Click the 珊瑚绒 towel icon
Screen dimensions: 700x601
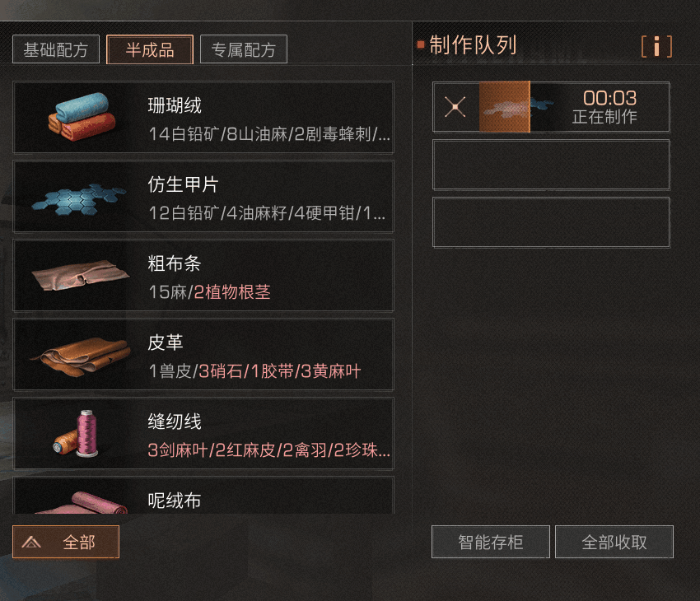[x=82, y=118]
